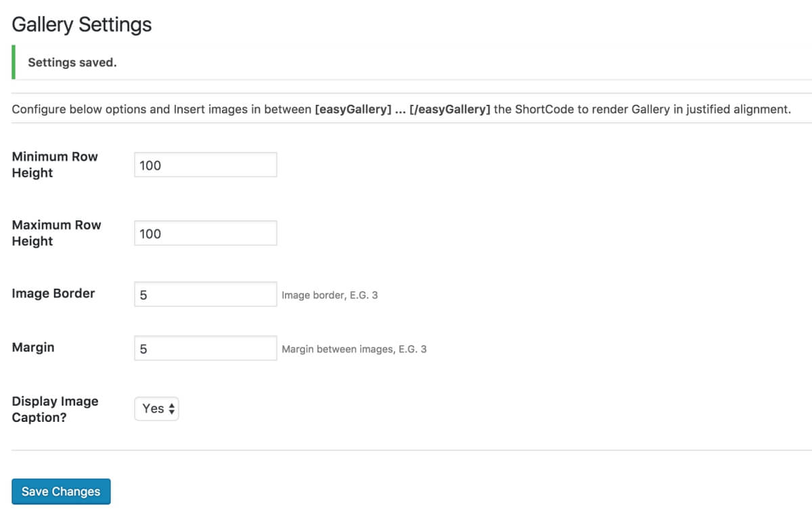Image resolution: width=812 pixels, height=528 pixels.
Task: Click the Image Border label
Action: coord(53,293)
